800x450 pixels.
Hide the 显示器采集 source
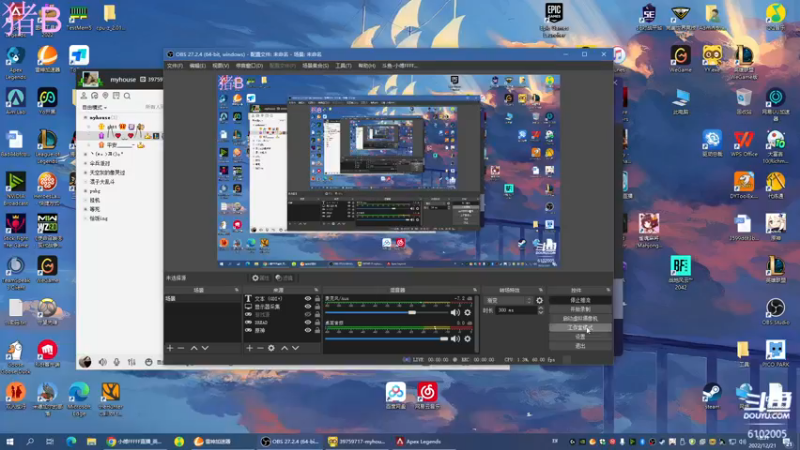pos(308,307)
